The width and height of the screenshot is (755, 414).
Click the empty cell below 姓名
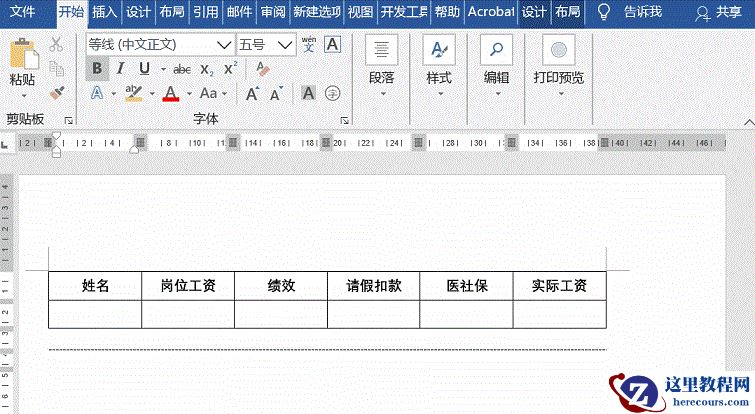pyautogui.click(x=95, y=314)
